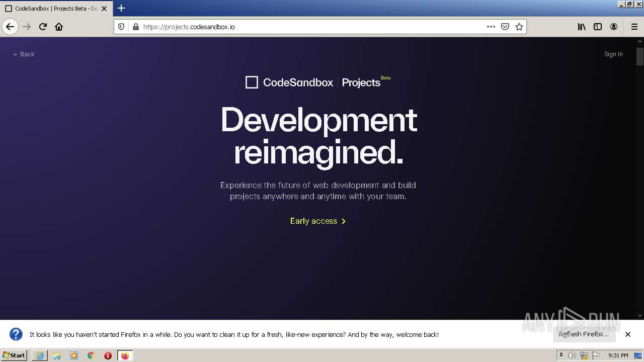Click the notification question mark icon
Image resolution: width=644 pixels, height=362 pixels.
click(16, 334)
